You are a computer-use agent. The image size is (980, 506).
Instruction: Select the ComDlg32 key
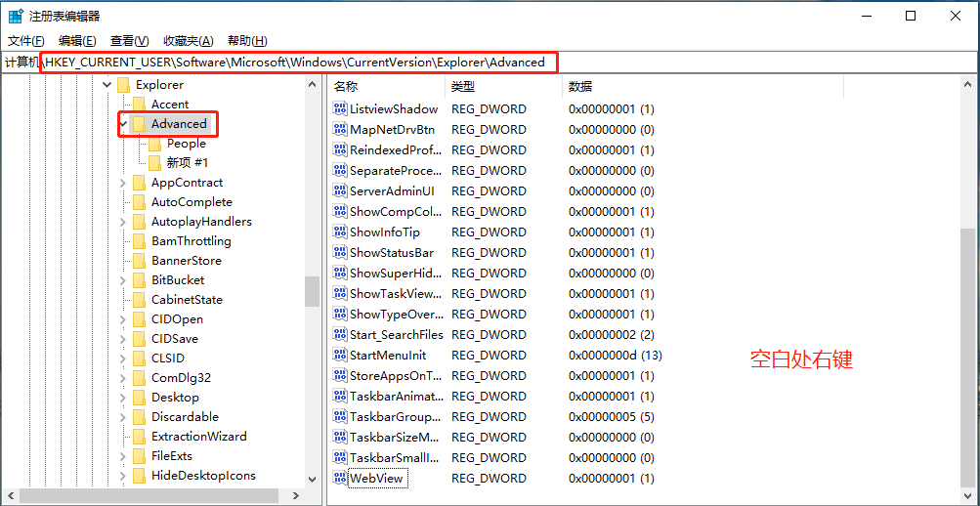click(181, 378)
